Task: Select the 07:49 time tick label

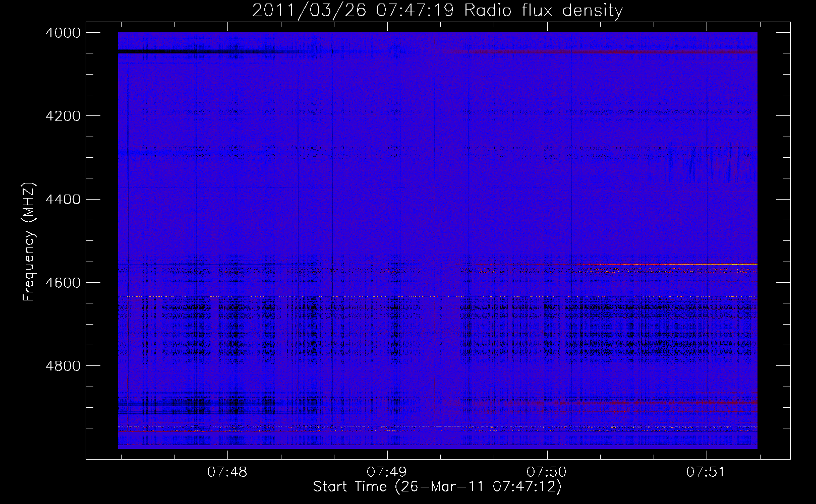Action: (387, 472)
